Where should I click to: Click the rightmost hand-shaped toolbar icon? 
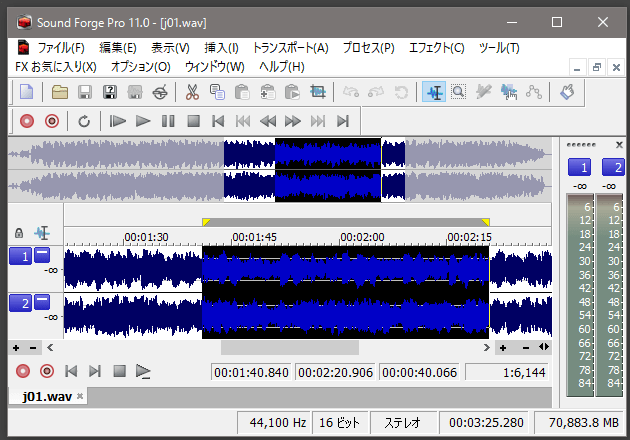tap(567, 92)
